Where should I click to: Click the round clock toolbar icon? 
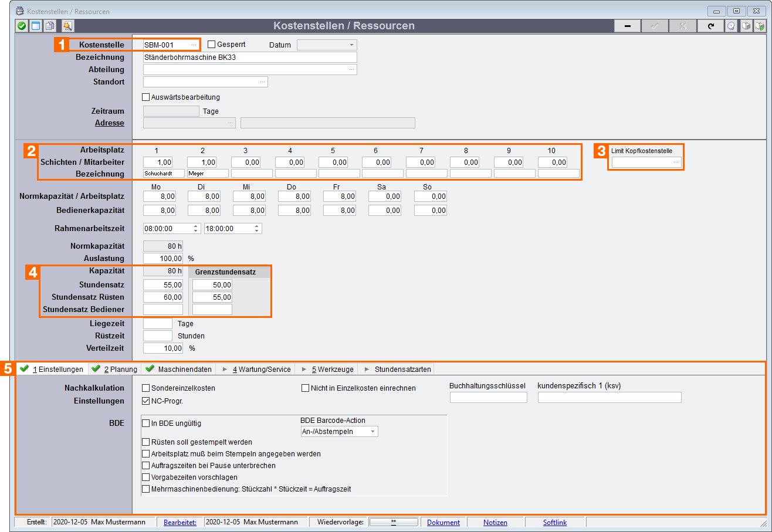pos(732,26)
